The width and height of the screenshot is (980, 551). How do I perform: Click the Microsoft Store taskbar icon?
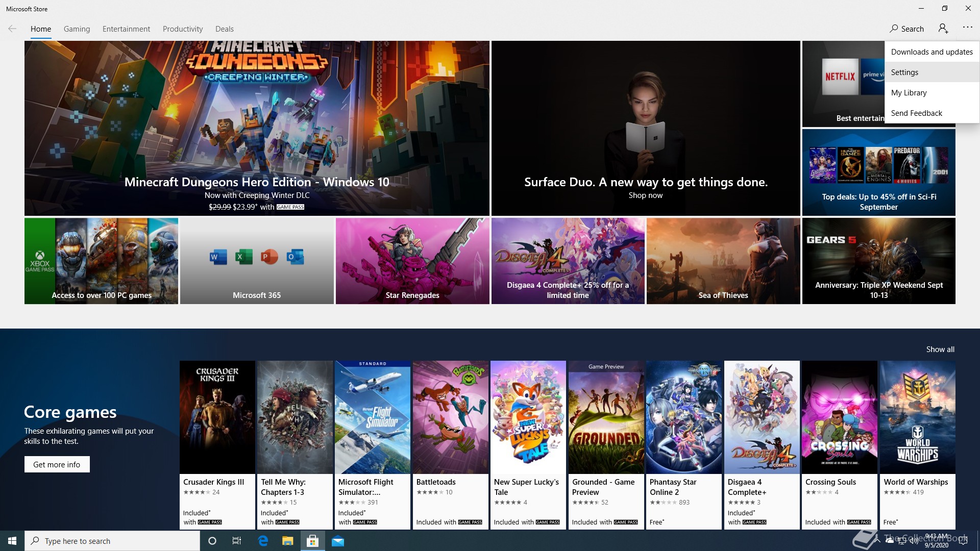pyautogui.click(x=313, y=541)
